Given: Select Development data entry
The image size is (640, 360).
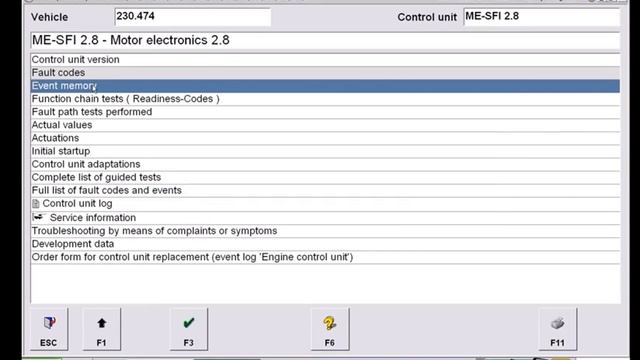Looking at the screenshot, I should [x=325, y=244].
